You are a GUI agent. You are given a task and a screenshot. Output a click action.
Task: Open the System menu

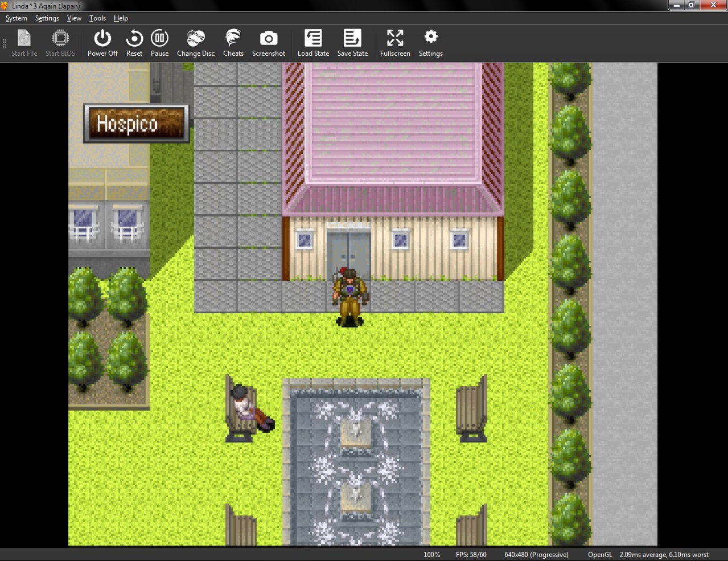click(17, 18)
